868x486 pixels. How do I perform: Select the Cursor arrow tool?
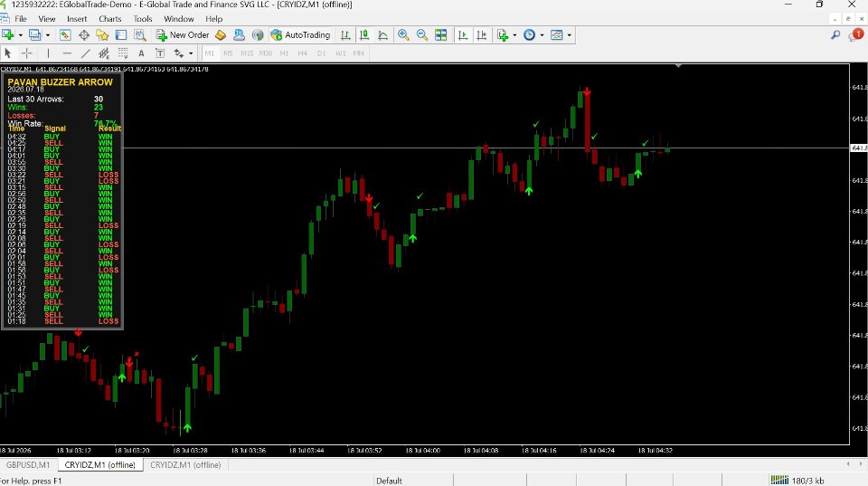[x=8, y=53]
